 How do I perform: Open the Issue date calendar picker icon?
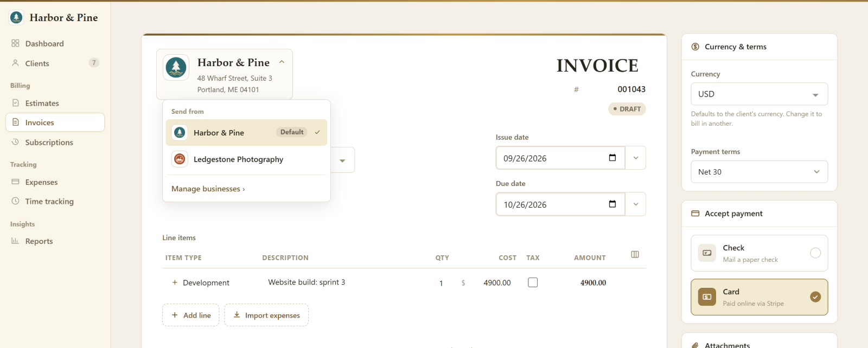612,158
